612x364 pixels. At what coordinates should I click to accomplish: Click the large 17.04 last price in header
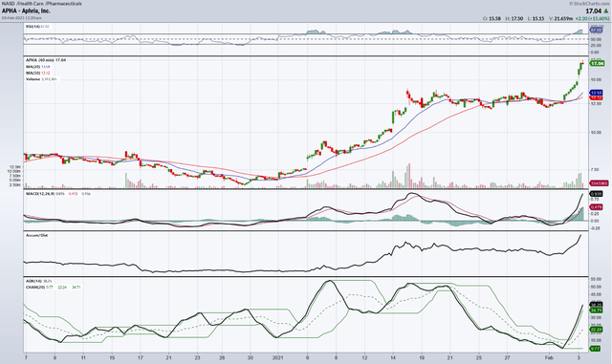click(x=593, y=11)
